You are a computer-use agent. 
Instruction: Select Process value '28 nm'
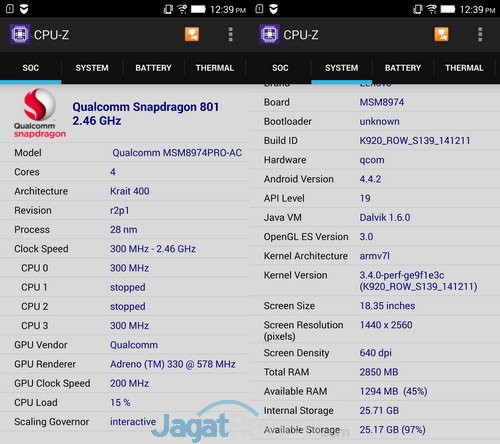pyautogui.click(x=124, y=230)
